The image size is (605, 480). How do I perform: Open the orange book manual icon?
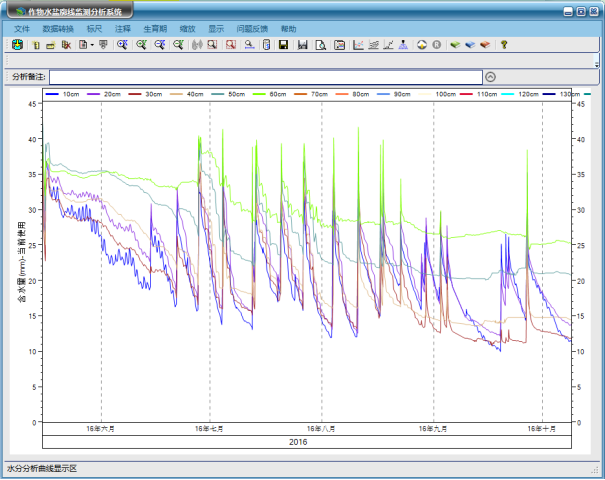point(485,45)
